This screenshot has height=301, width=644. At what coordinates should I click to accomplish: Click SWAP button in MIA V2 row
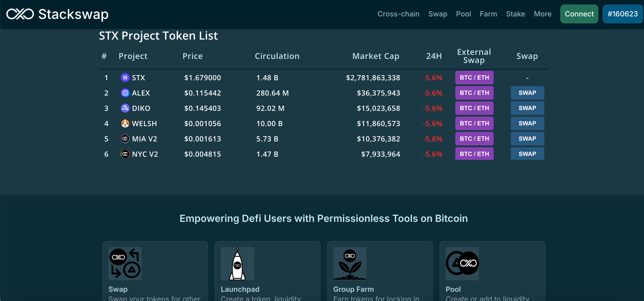527,138
